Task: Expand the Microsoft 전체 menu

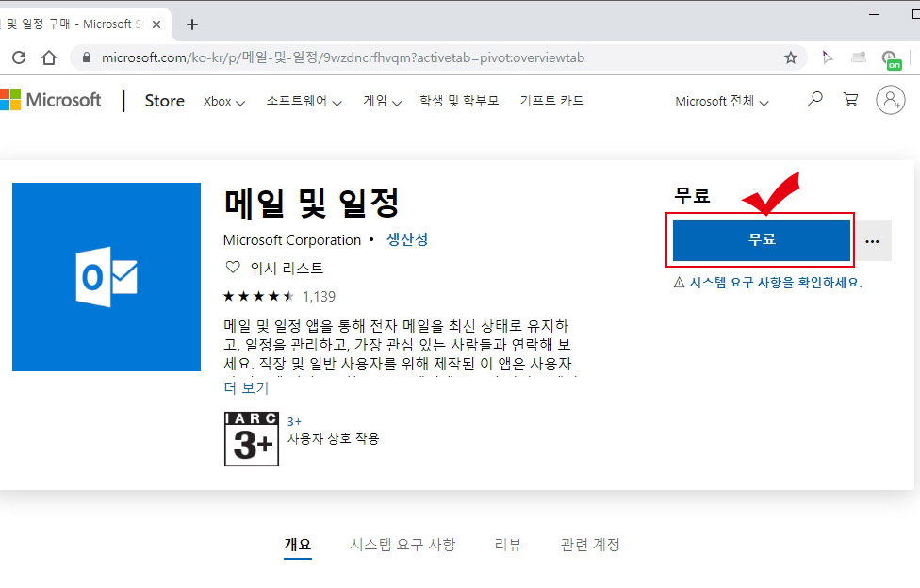Action: (x=722, y=102)
